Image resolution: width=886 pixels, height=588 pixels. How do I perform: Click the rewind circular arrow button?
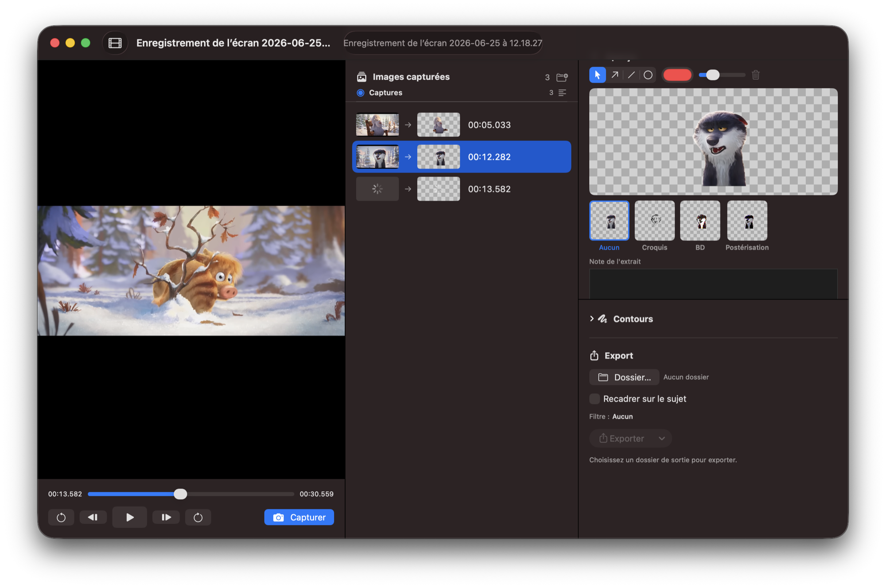point(61,517)
